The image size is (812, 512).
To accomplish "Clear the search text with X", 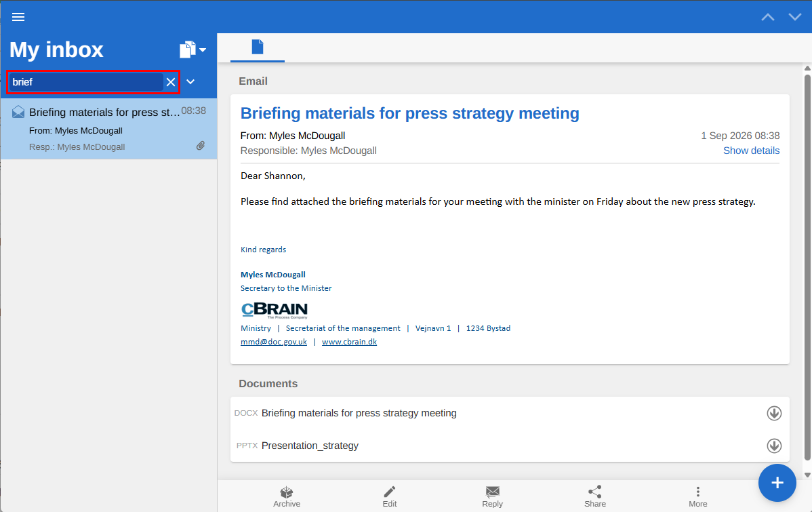I will pos(171,82).
